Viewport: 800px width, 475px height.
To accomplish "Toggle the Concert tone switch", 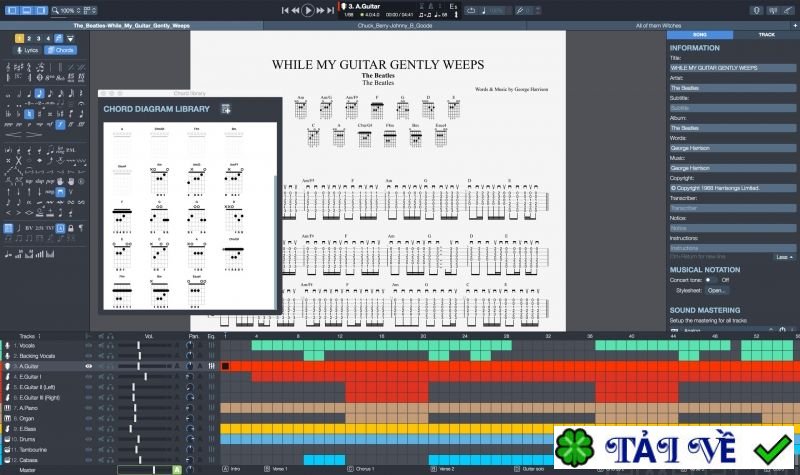I will (710, 280).
